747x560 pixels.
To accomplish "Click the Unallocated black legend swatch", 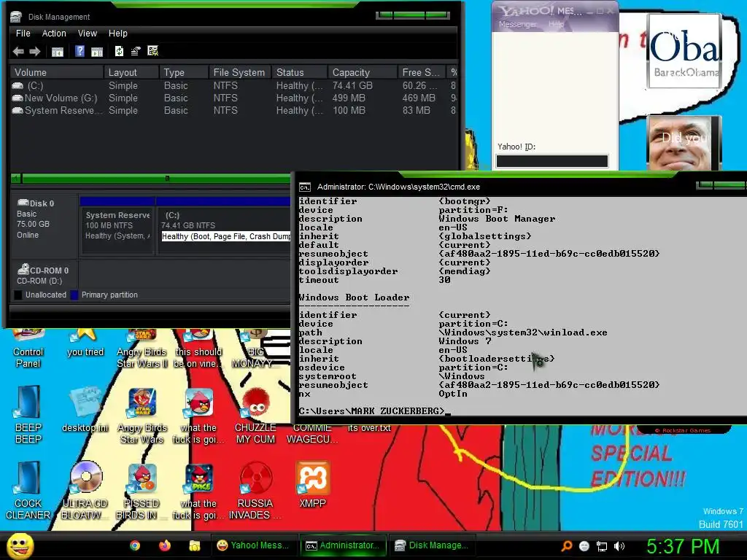I will click(x=18, y=295).
